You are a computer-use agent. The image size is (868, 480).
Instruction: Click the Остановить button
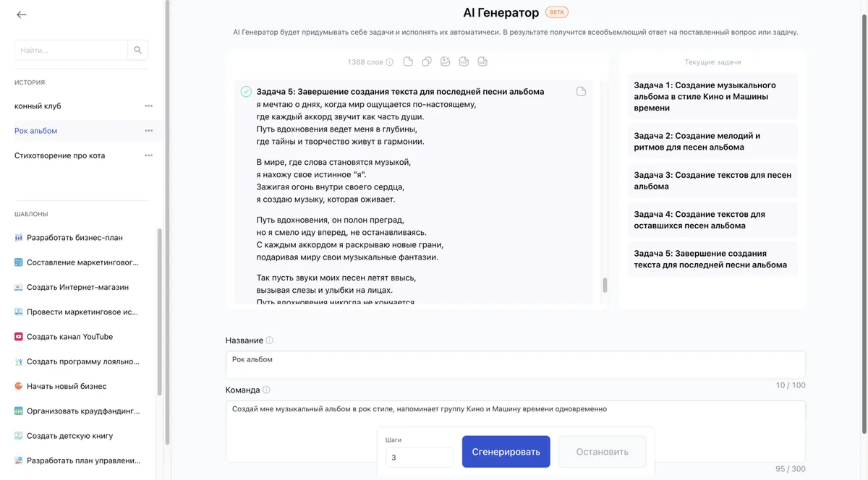tap(602, 451)
